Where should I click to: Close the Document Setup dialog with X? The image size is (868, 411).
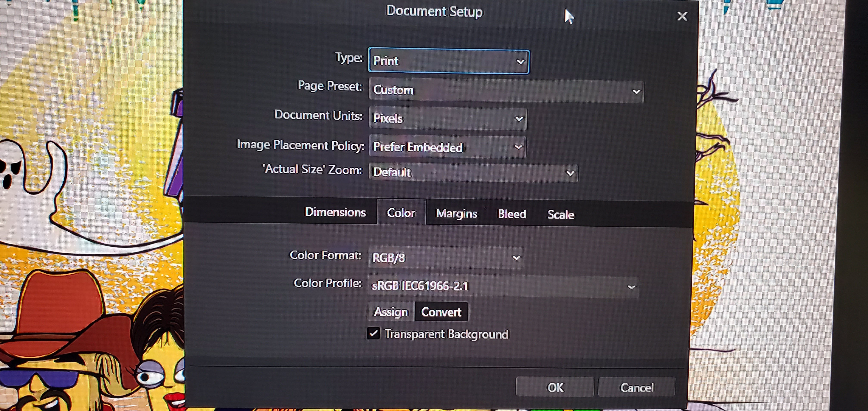point(682,16)
